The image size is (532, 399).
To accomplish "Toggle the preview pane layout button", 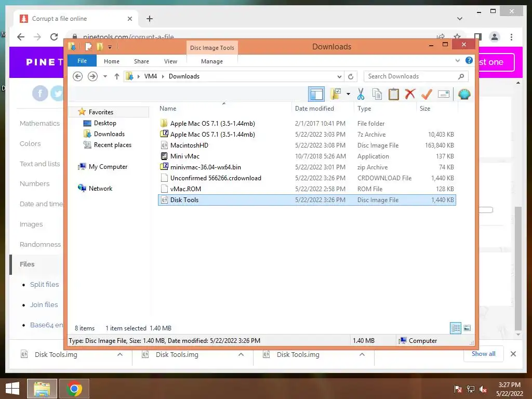I will pyautogui.click(x=316, y=94).
